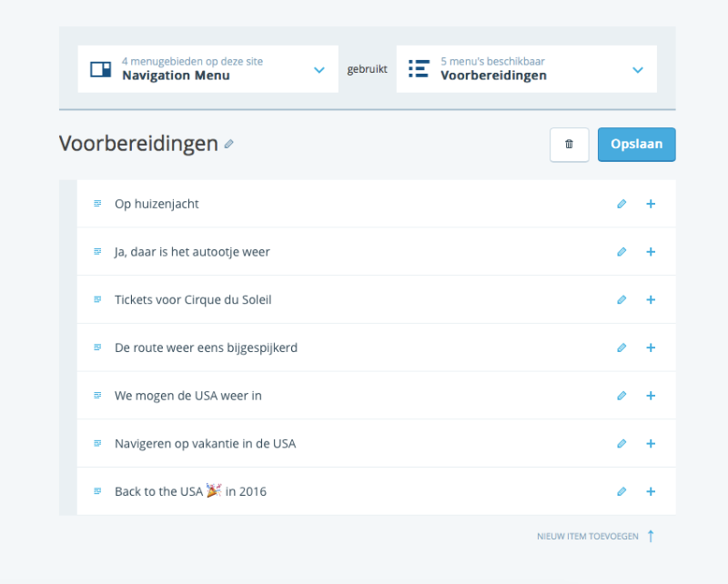This screenshot has width=728, height=584.
Task: Click plus icon on 'Back to the USA' row
Action: click(651, 491)
